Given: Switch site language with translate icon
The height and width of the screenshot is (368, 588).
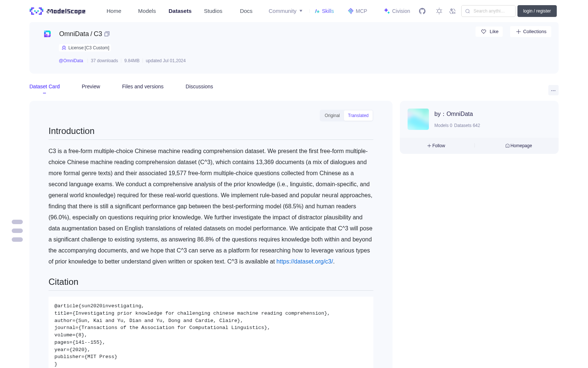Looking at the screenshot, I should (x=453, y=11).
